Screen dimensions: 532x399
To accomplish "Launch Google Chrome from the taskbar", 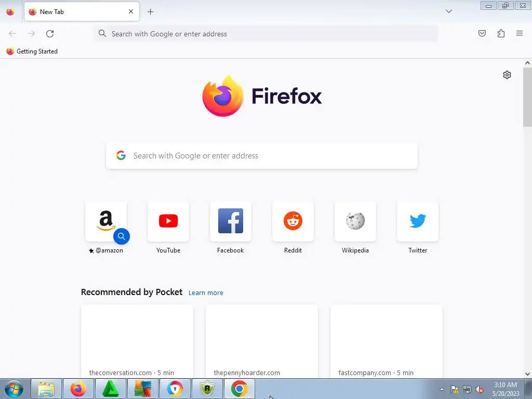I will point(239,389).
